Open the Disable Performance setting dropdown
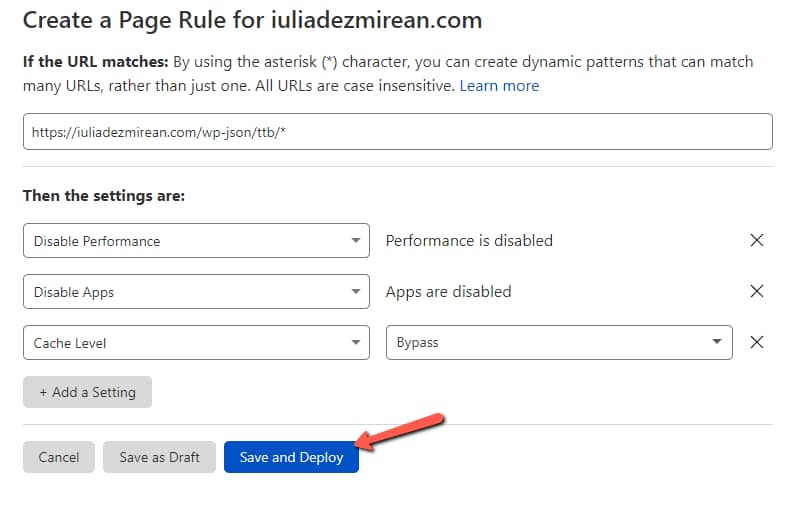 tap(196, 241)
